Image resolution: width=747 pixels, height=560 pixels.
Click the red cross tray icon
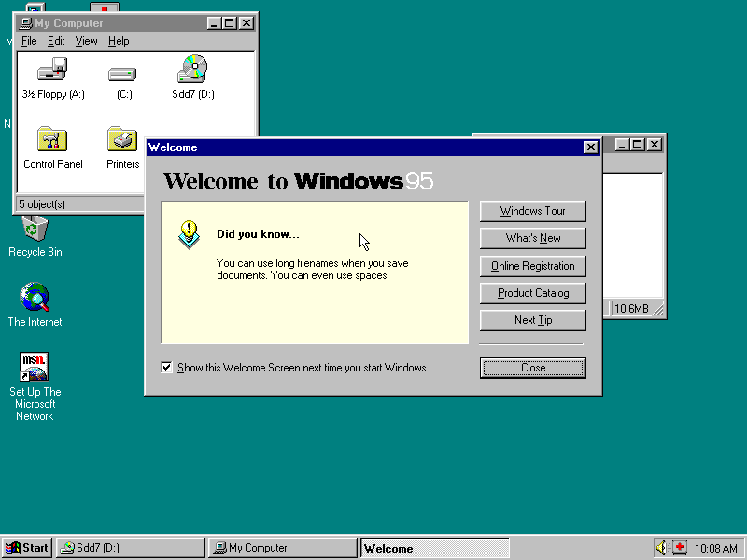[x=680, y=548]
